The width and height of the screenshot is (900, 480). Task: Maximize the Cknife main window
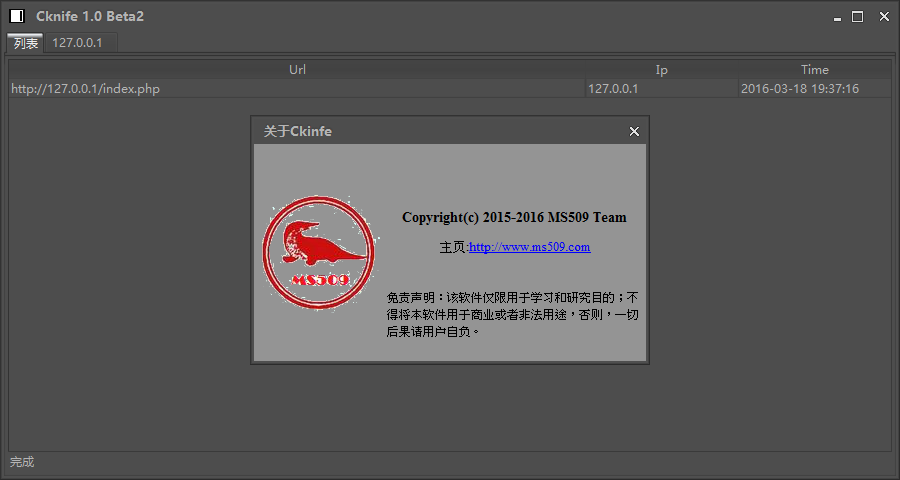click(858, 17)
